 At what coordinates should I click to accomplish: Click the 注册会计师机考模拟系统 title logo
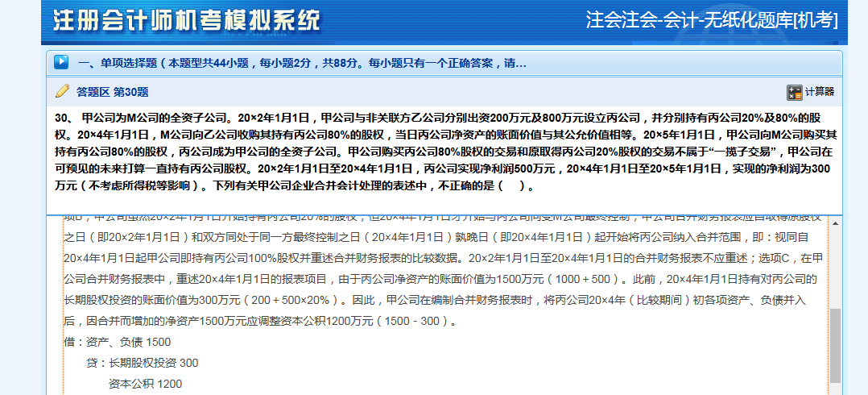[186, 21]
